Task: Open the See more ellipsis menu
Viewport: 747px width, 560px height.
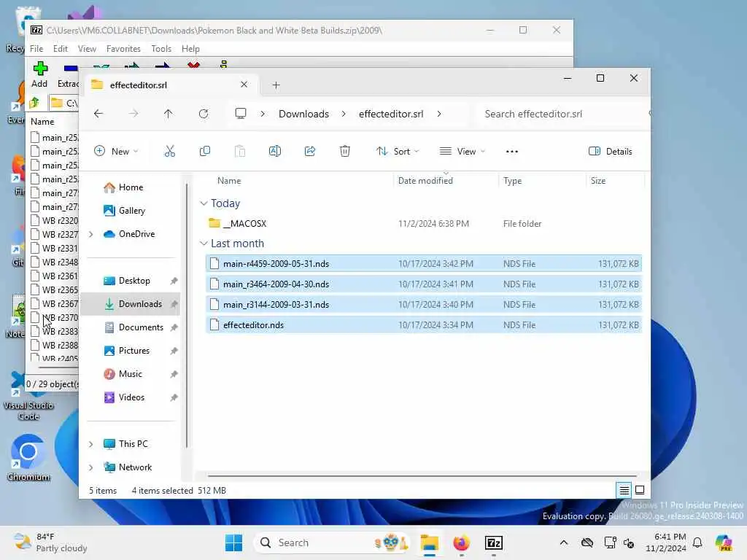Action: 511,152
